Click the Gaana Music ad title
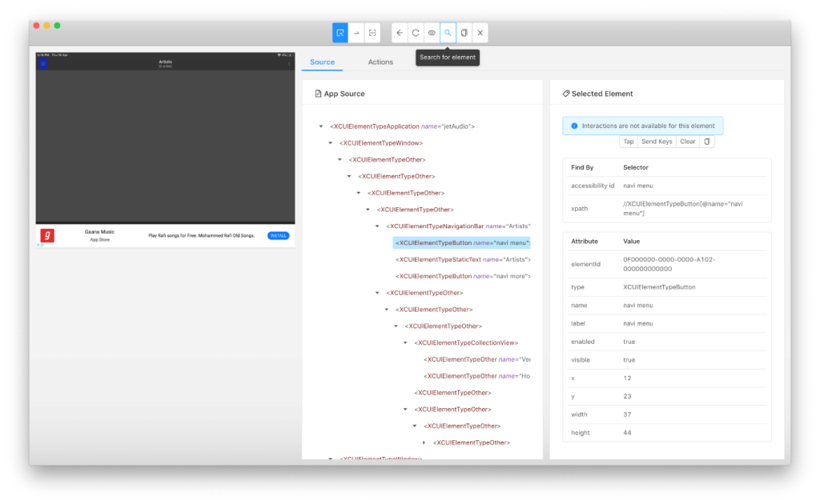820x504 pixels. tap(99, 231)
